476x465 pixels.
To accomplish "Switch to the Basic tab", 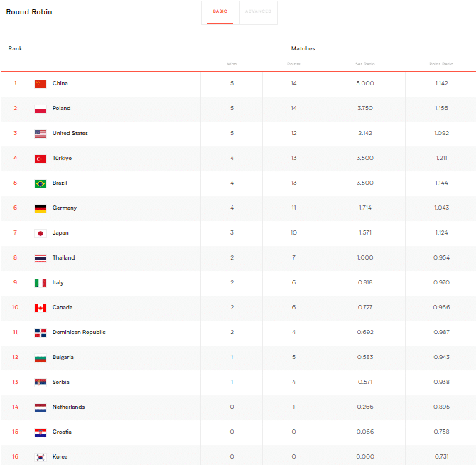I will [x=220, y=12].
